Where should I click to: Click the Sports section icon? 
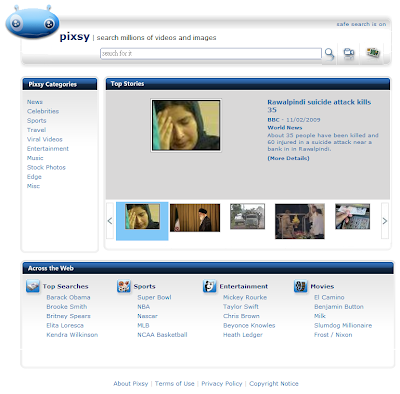pyautogui.click(x=124, y=286)
